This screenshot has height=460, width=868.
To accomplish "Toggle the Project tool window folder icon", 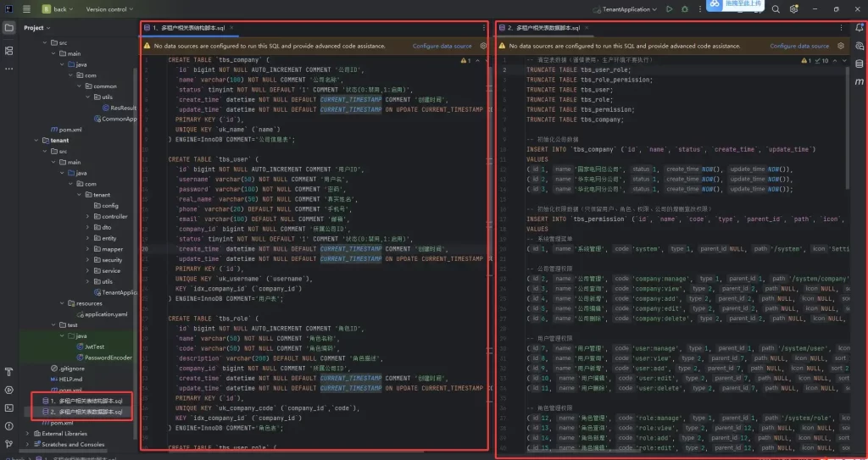I will [9, 28].
